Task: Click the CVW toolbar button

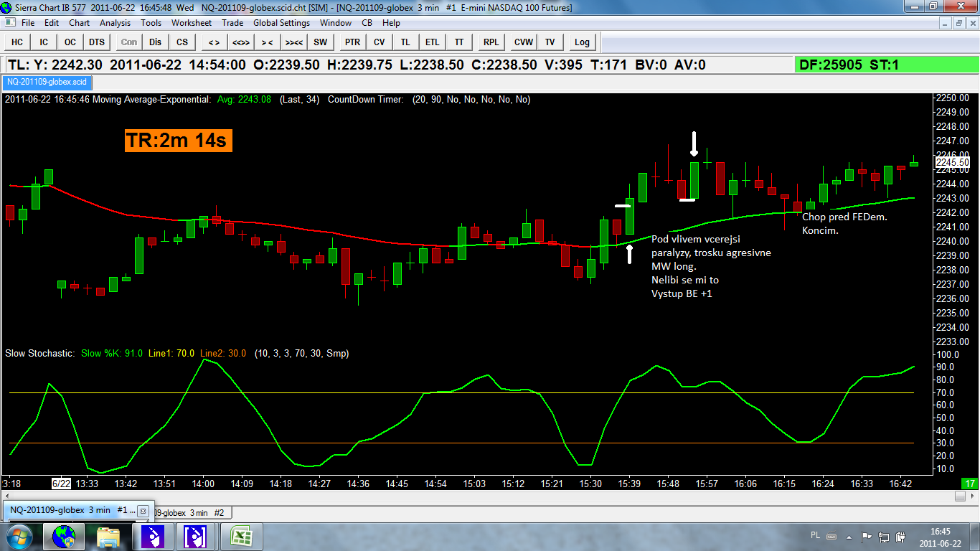Action: 524,42
